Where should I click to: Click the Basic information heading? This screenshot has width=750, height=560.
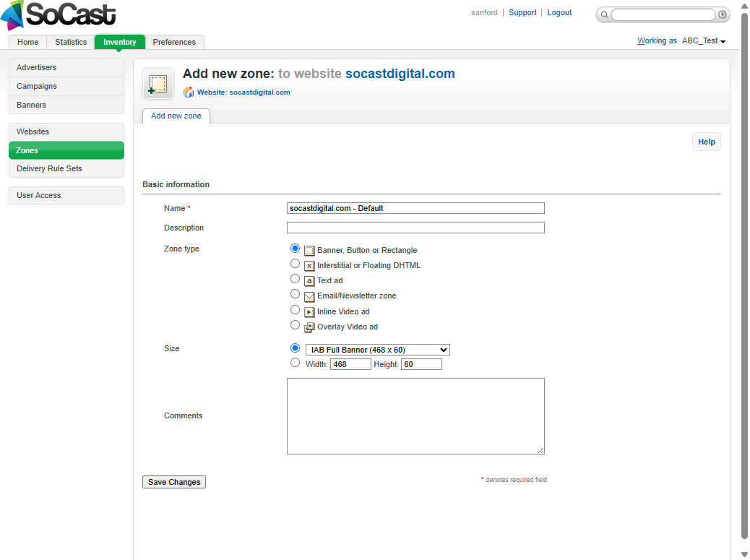pos(176,184)
